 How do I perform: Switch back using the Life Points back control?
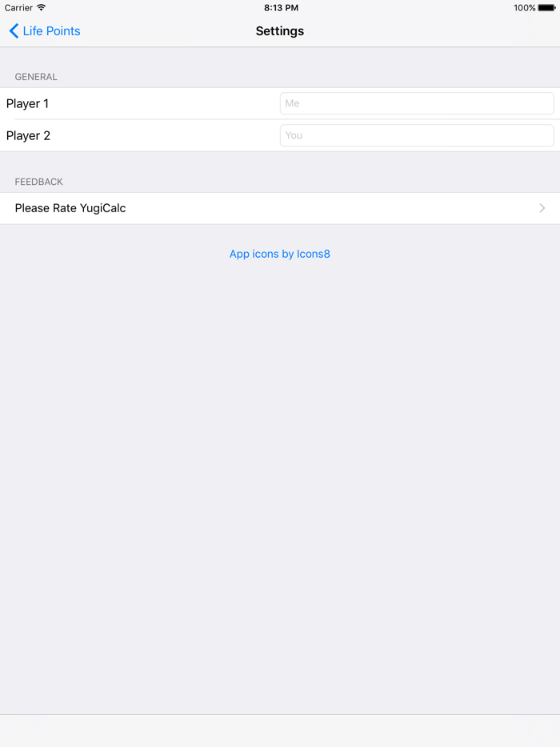(x=44, y=31)
